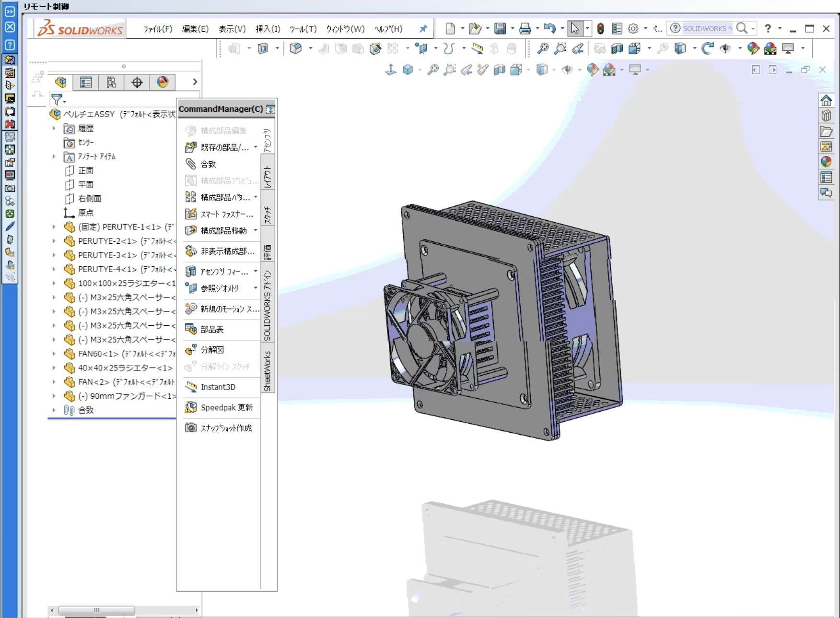Expand the FAN60<1> component node
This screenshot has height=618, width=840.
[x=54, y=354]
